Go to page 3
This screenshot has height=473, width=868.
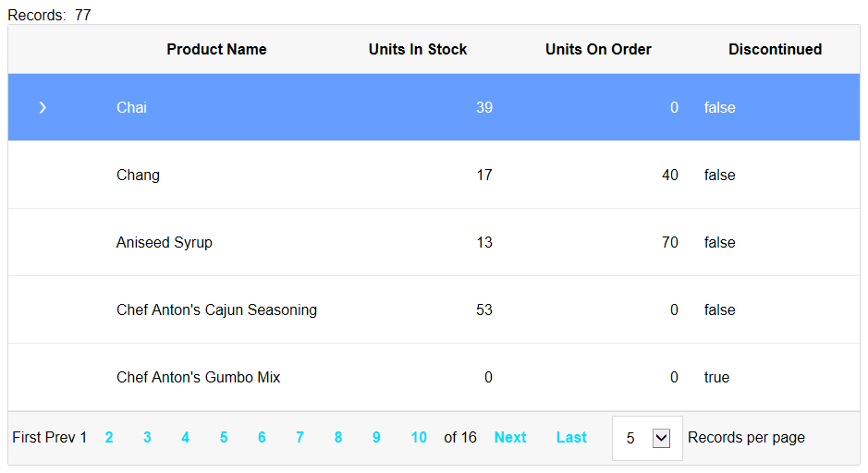[x=147, y=438]
